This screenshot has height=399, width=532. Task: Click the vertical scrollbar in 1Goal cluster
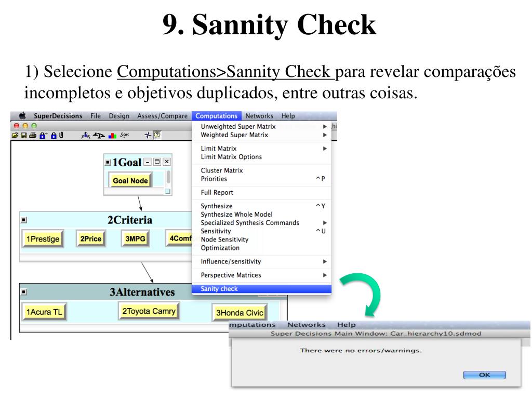[168, 178]
